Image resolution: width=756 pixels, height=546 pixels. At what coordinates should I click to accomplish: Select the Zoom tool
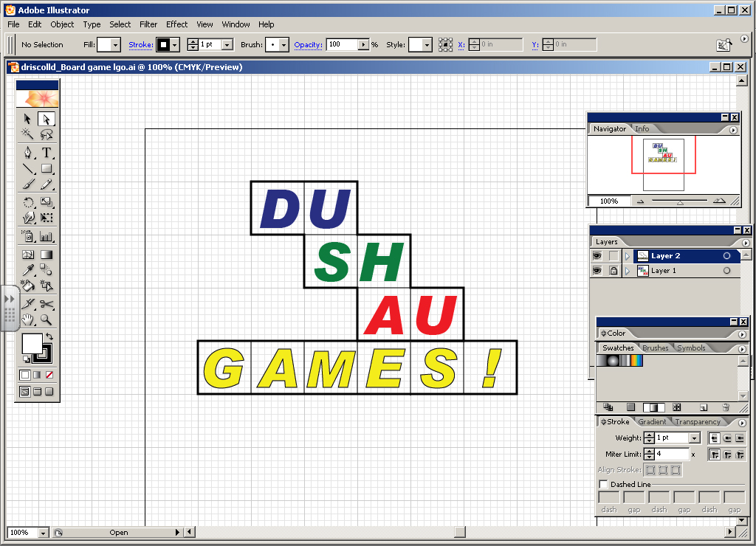(x=46, y=319)
